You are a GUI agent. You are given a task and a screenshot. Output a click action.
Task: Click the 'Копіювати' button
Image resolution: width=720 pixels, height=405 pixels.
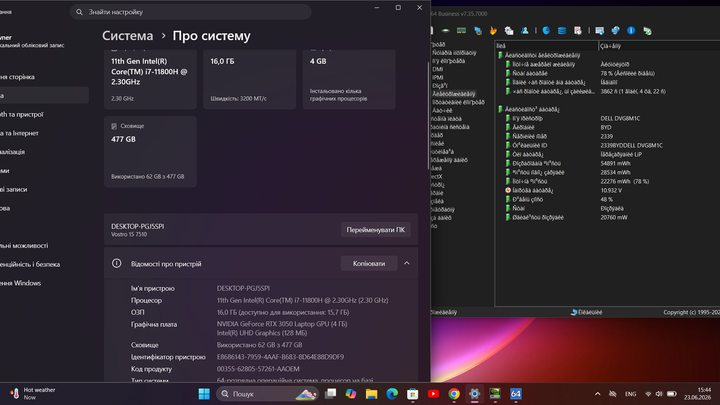[369, 264]
